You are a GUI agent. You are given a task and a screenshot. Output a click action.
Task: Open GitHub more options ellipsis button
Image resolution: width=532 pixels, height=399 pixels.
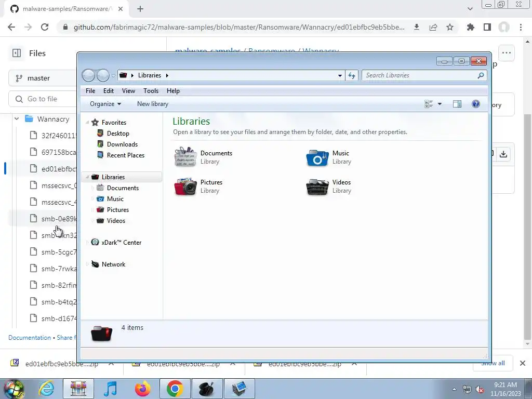(x=506, y=53)
